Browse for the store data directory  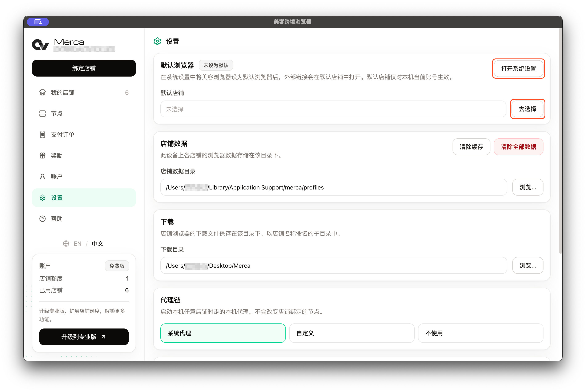pyautogui.click(x=527, y=187)
